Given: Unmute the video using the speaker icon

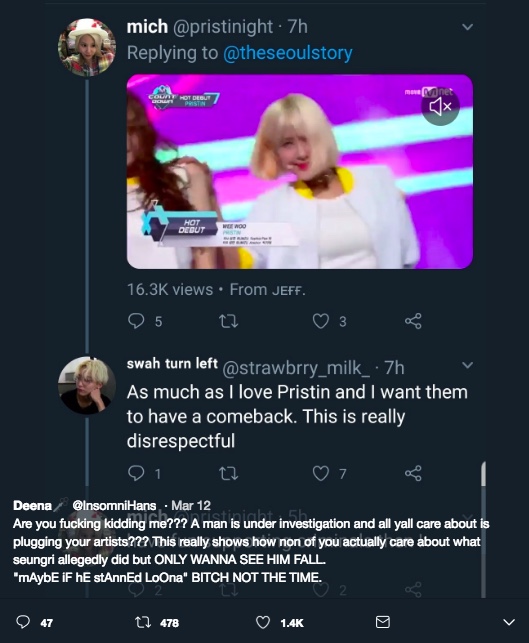Looking at the screenshot, I should click(440, 107).
